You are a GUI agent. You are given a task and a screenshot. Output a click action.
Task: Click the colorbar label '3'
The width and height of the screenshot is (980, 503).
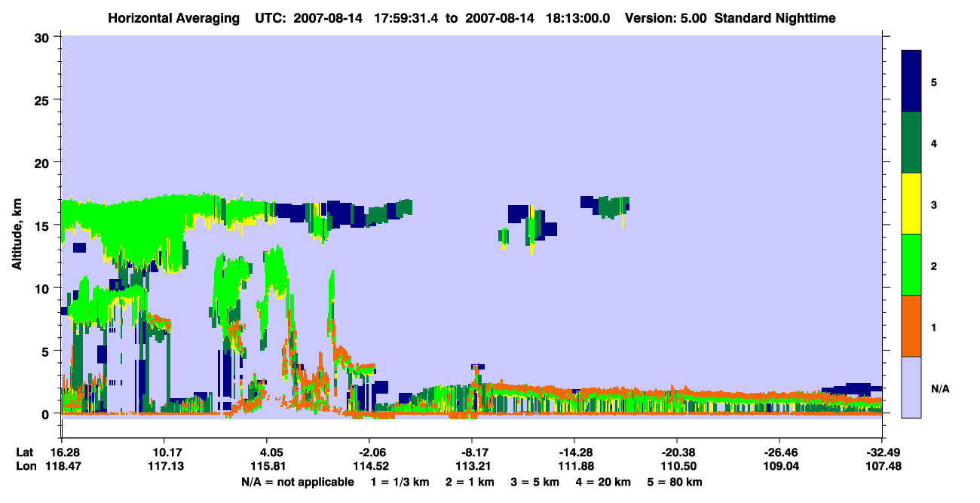pyautogui.click(x=934, y=204)
